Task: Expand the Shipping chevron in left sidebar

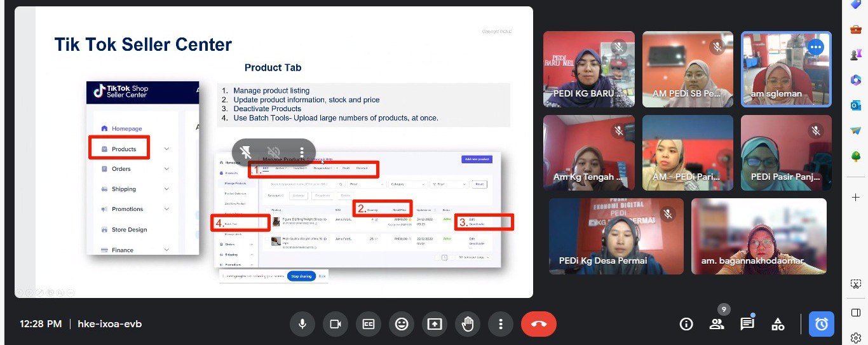Action: tap(166, 189)
